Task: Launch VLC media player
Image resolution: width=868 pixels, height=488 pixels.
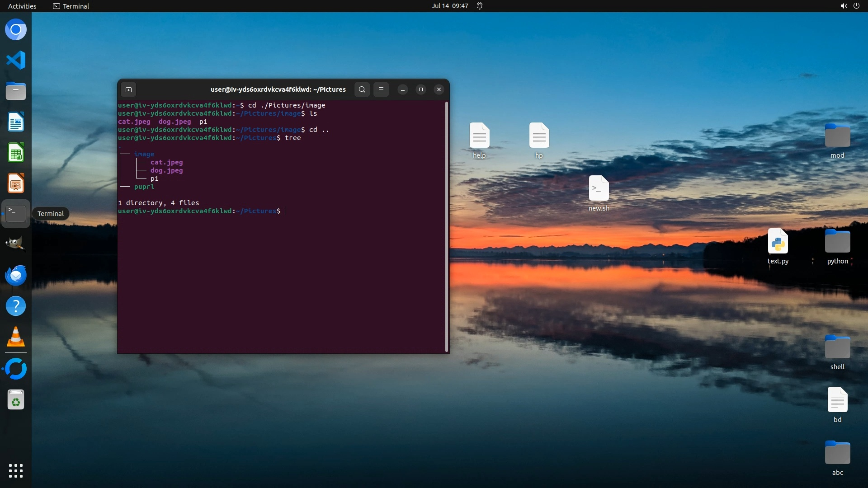Action: (x=16, y=337)
